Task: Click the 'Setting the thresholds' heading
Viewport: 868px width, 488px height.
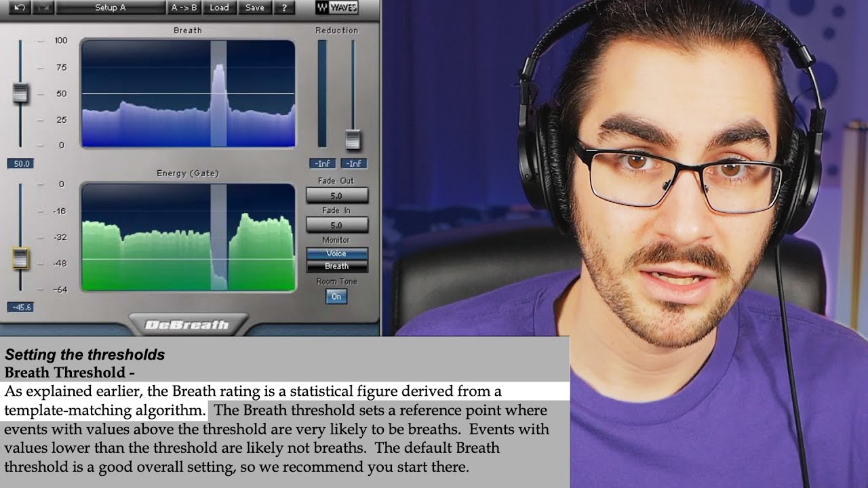Action: [x=85, y=354]
